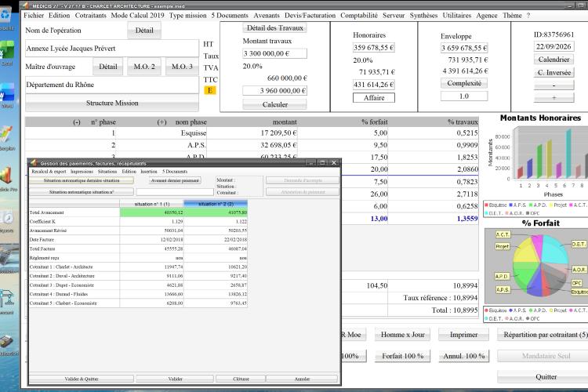
Task: Open the Situations menu in dialog
Action: point(107,172)
